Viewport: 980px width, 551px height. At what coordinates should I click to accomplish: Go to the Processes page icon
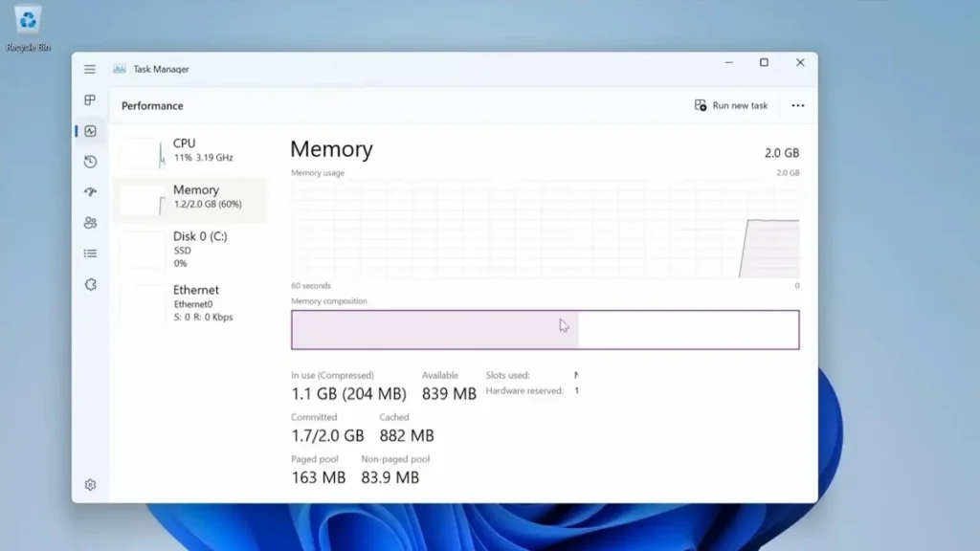pos(90,100)
